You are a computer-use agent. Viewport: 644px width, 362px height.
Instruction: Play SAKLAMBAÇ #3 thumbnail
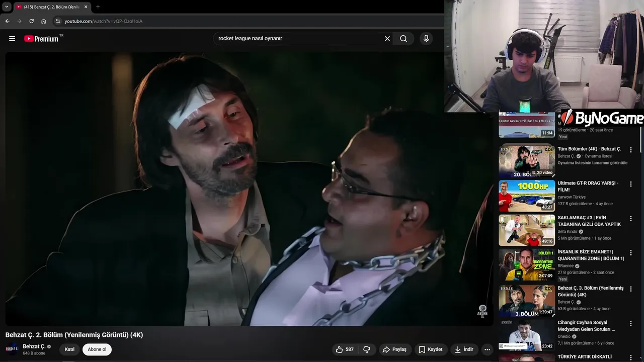coord(527,230)
